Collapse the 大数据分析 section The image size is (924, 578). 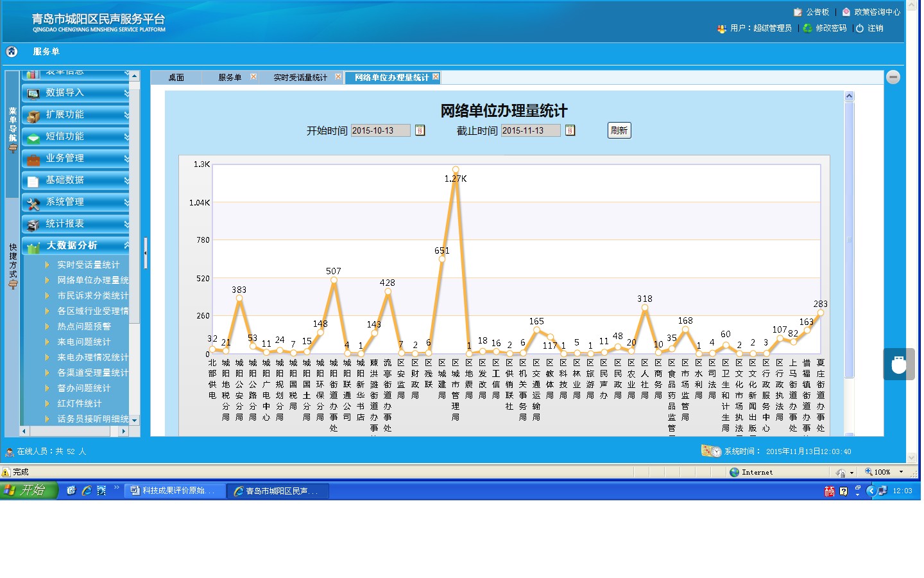[x=76, y=245]
